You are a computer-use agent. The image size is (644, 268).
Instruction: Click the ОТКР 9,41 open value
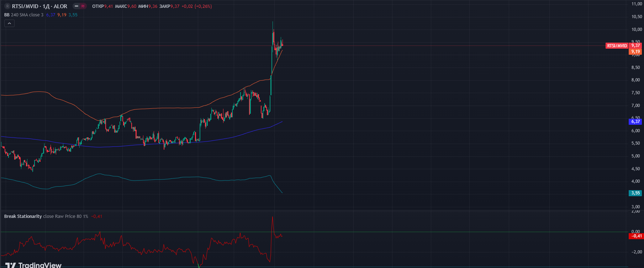[102, 6]
